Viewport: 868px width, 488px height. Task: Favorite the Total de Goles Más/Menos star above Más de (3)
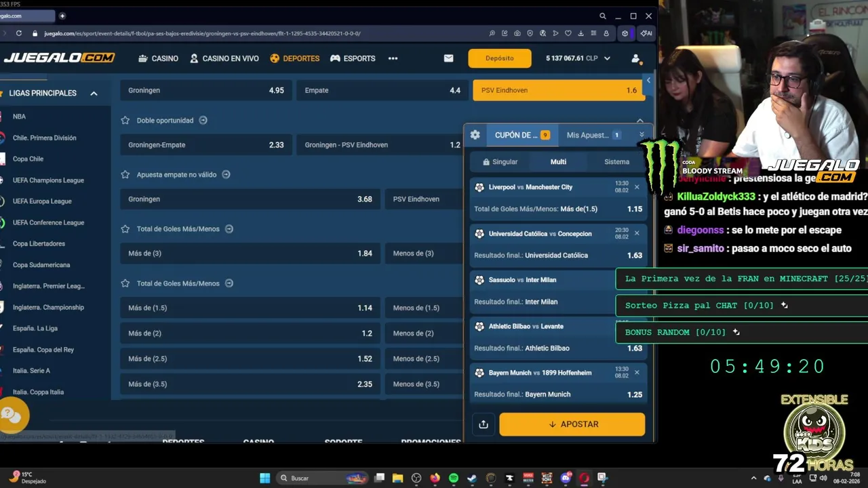click(125, 228)
